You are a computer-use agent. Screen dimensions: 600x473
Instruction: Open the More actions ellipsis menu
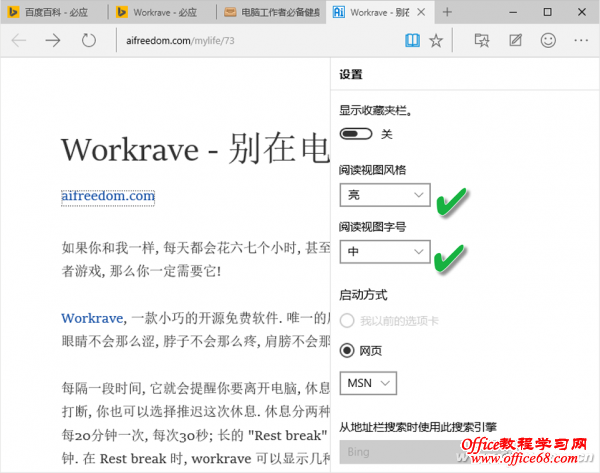(581, 40)
